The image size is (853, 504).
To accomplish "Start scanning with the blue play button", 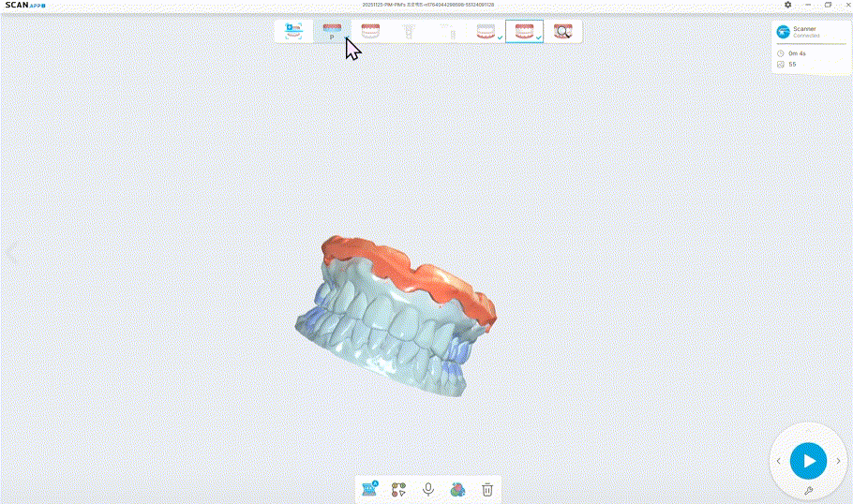I will click(x=808, y=461).
